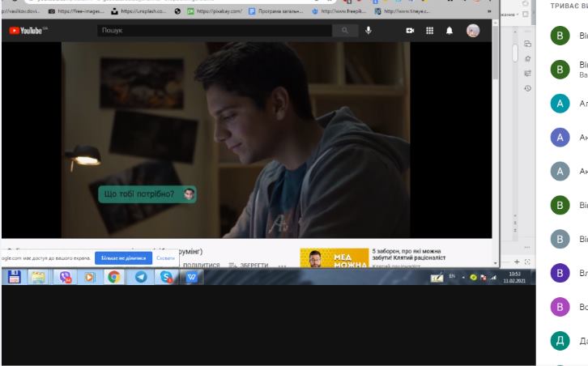Screen dimensions: 588x366
Task: Hide the screen sharing notification bar
Action: (x=165, y=258)
